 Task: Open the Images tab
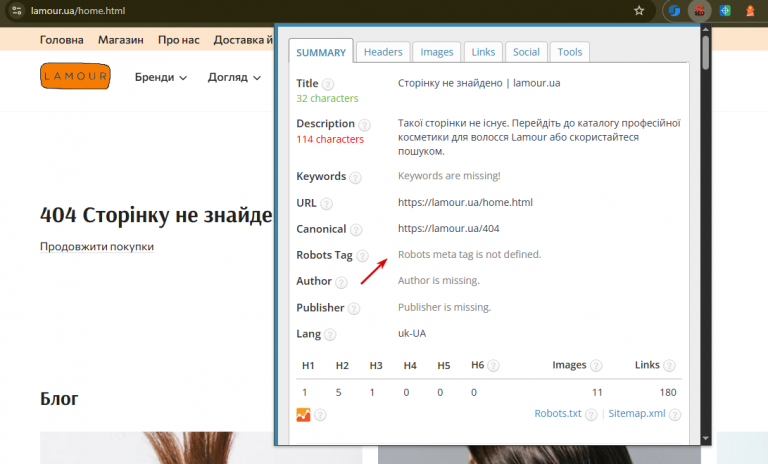coord(436,52)
